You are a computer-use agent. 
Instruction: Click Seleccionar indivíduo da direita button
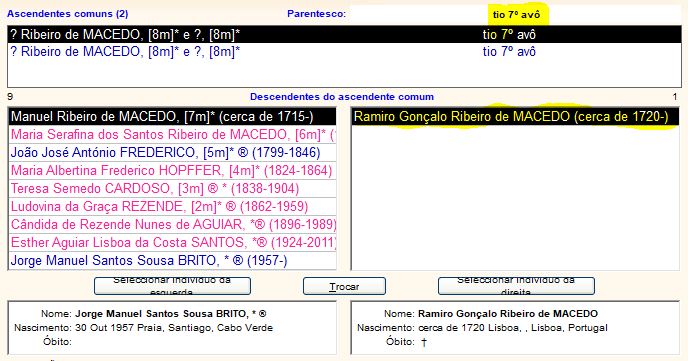(516, 286)
